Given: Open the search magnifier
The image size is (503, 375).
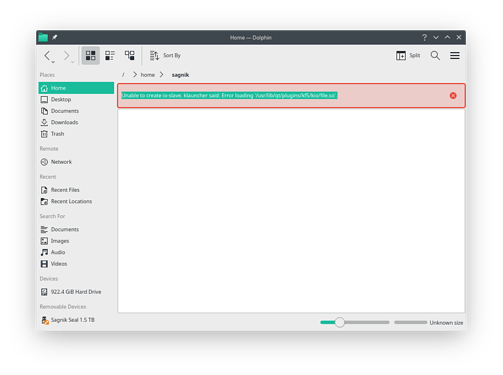Looking at the screenshot, I should (435, 55).
